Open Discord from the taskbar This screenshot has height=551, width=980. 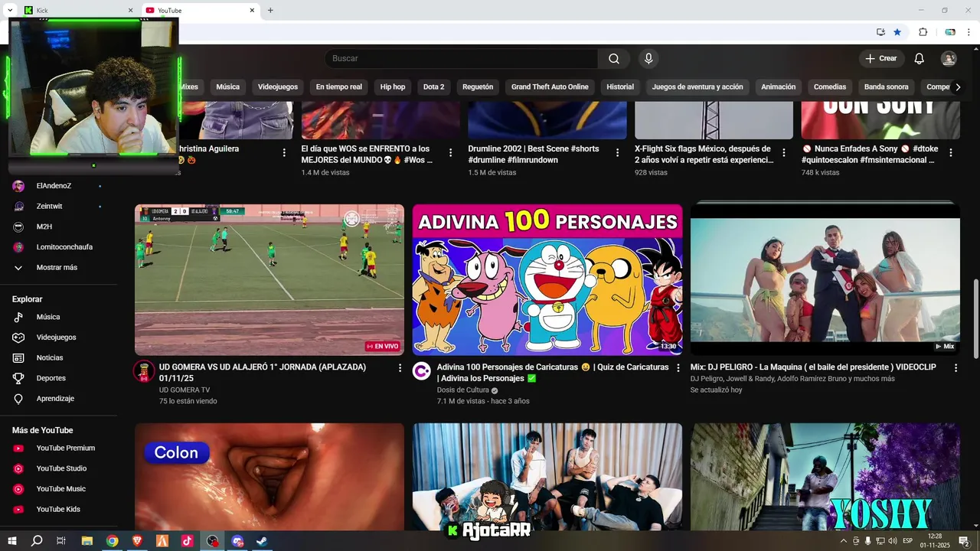point(237,541)
